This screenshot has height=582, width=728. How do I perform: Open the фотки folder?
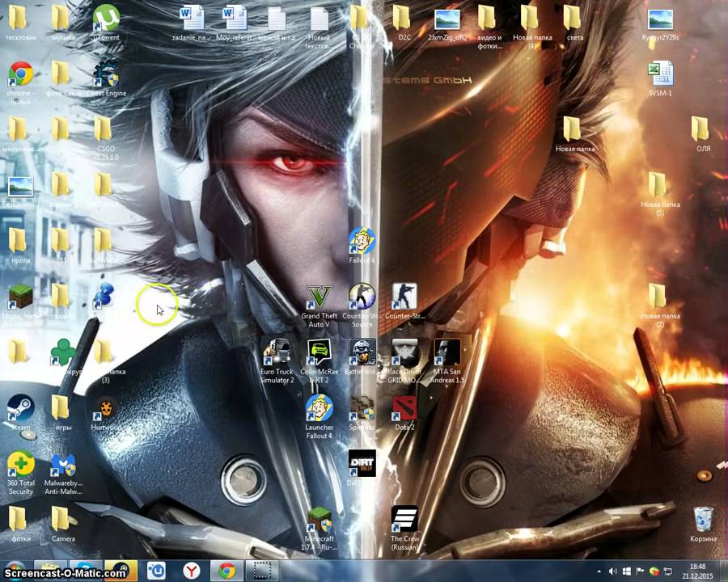coord(20,525)
